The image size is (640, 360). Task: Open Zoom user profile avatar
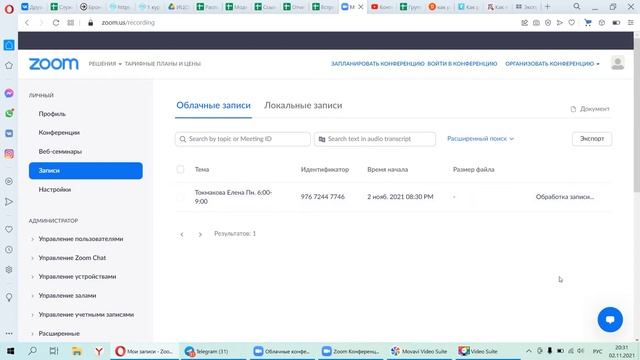click(618, 63)
